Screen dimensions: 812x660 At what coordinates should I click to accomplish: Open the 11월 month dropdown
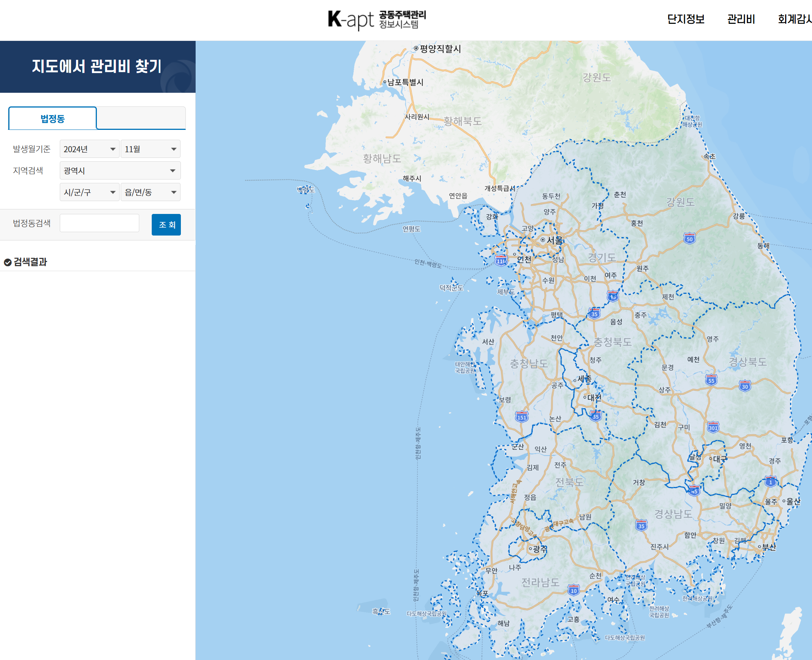(151, 149)
